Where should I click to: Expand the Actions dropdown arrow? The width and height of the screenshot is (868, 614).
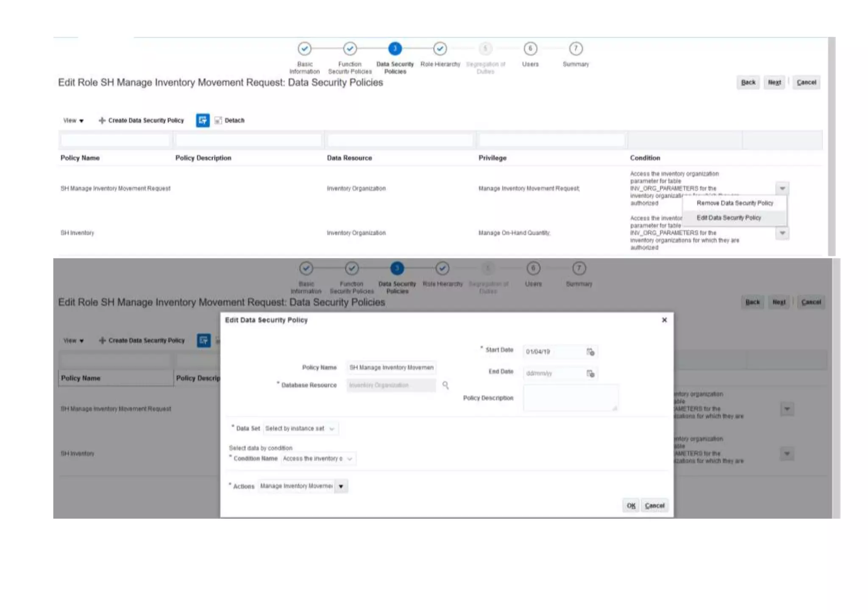tap(341, 486)
